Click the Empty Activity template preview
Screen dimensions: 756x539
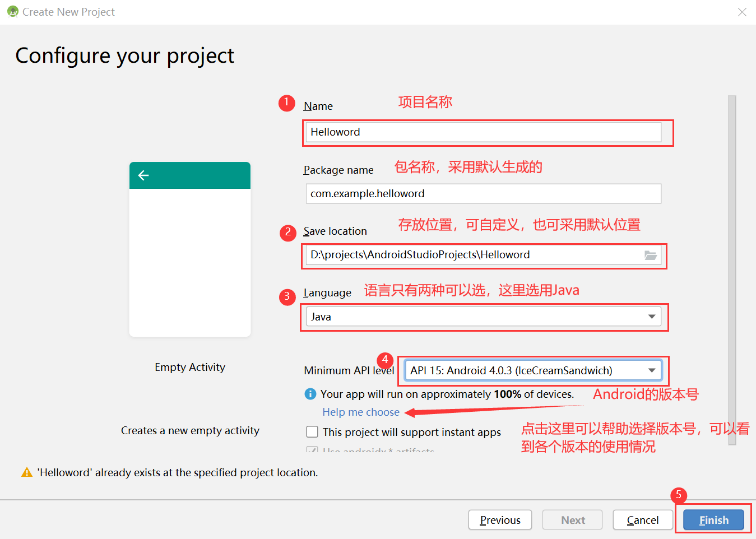[189, 249]
